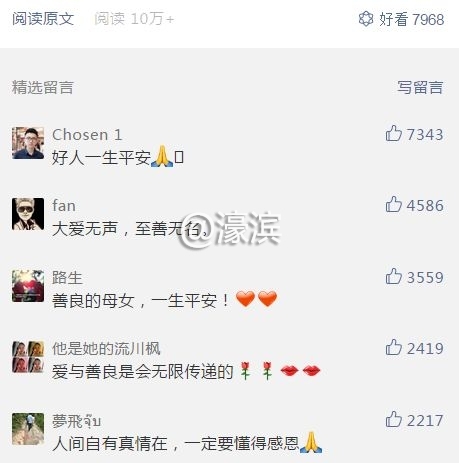Like 他是她的流川枫's comment
459x463 pixels.
pyautogui.click(x=393, y=347)
